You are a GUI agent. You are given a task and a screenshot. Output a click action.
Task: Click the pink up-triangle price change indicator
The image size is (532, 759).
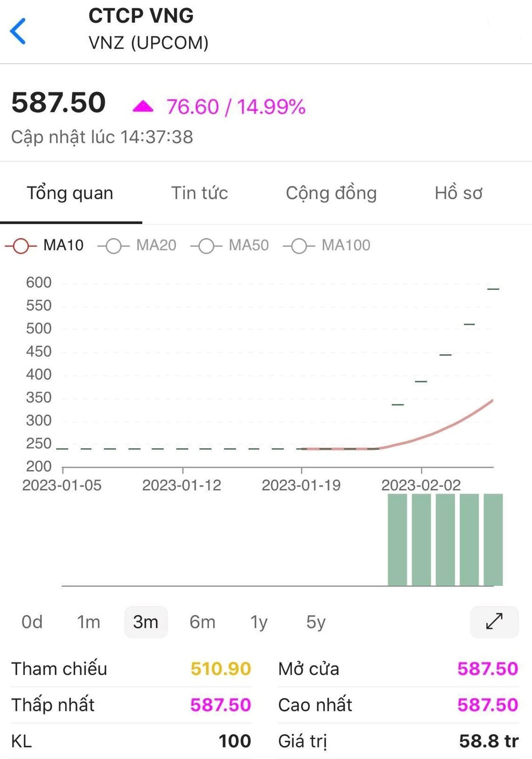coord(143,106)
